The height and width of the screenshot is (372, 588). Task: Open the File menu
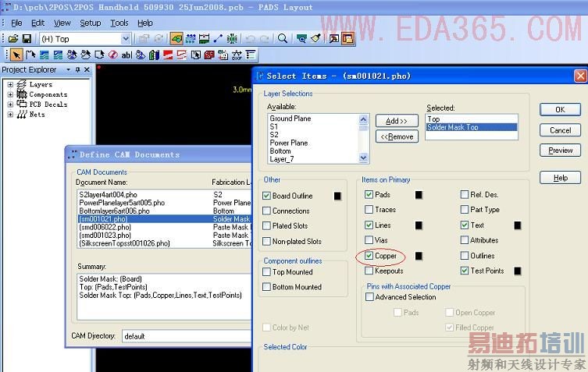tap(16, 23)
